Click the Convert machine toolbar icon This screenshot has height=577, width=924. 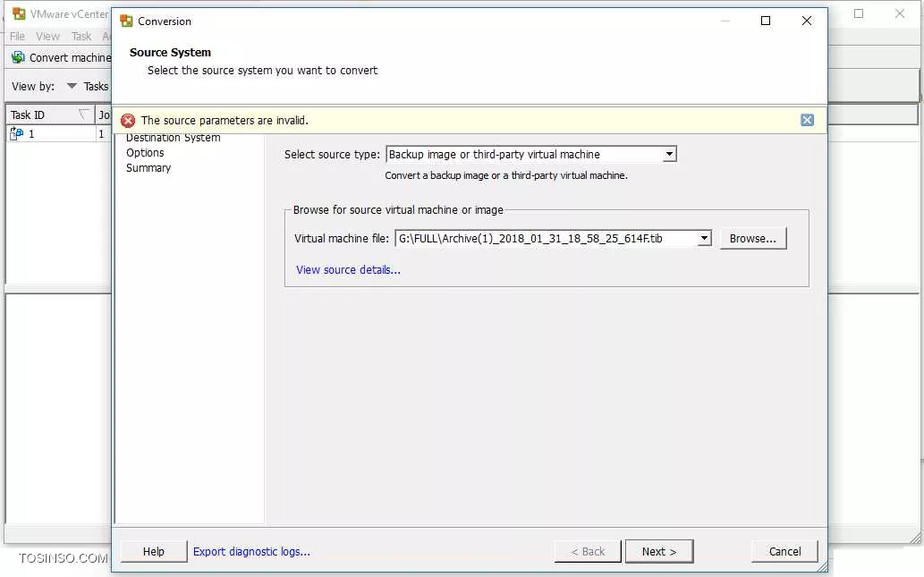[18, 57]
